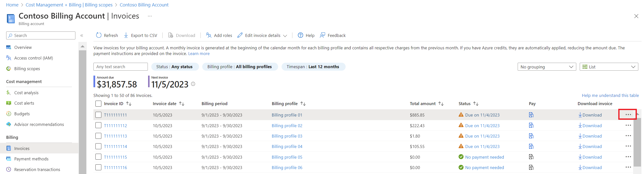Click the Feedback icon in toolbar
This screenshot has height=174, width=644.
point(323,35)
